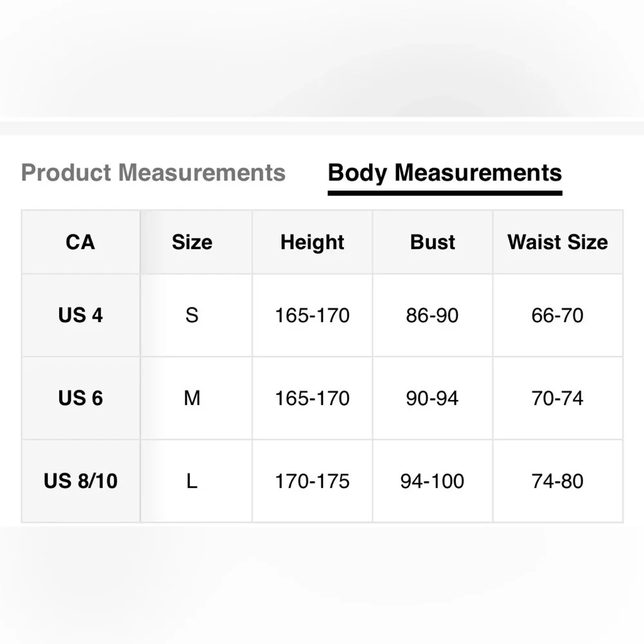Click the size M cell
644x644 pixels.
click(192, 398)
